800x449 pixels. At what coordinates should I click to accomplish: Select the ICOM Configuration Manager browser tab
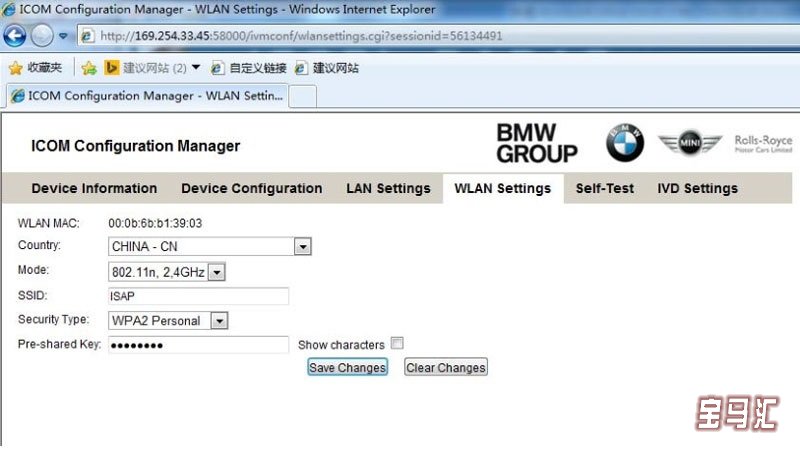click(147, 96)
